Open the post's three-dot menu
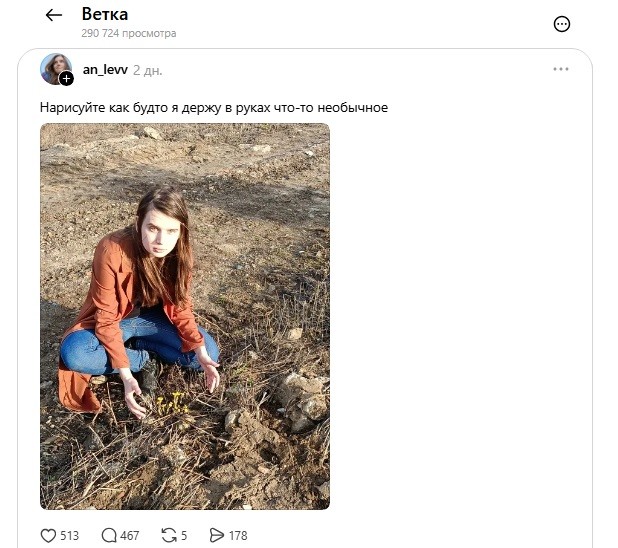This screenshot has width=618, height=548. pos(560,69)
